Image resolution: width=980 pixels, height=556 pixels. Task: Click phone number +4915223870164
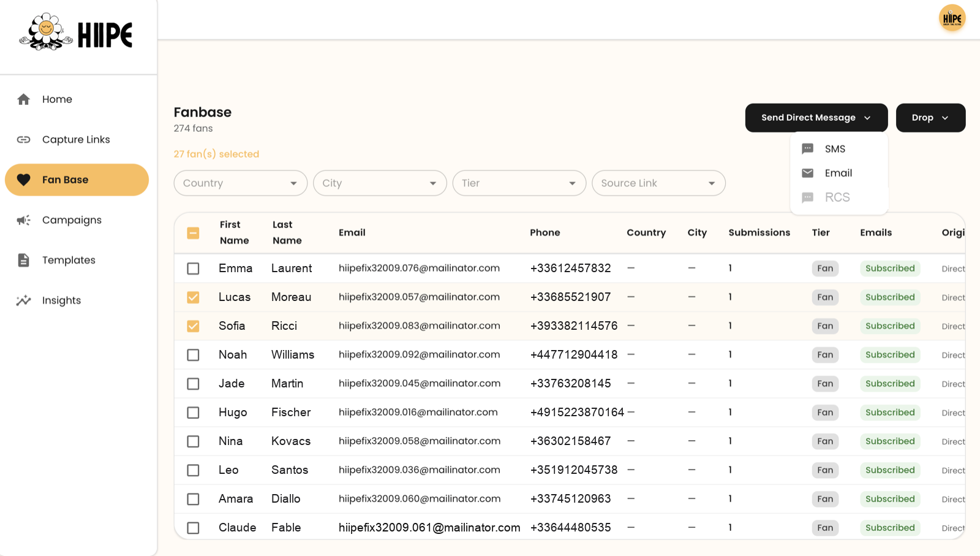coord(577,412)
